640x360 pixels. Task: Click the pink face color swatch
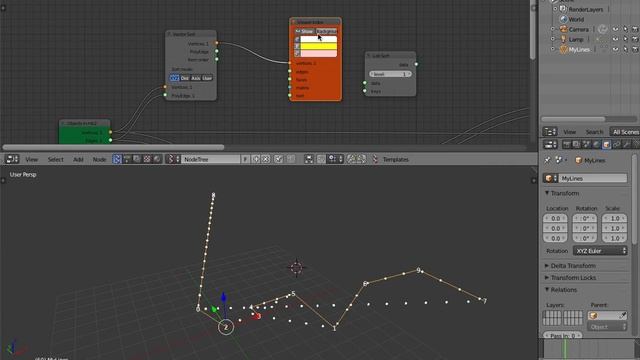[318, 53]
